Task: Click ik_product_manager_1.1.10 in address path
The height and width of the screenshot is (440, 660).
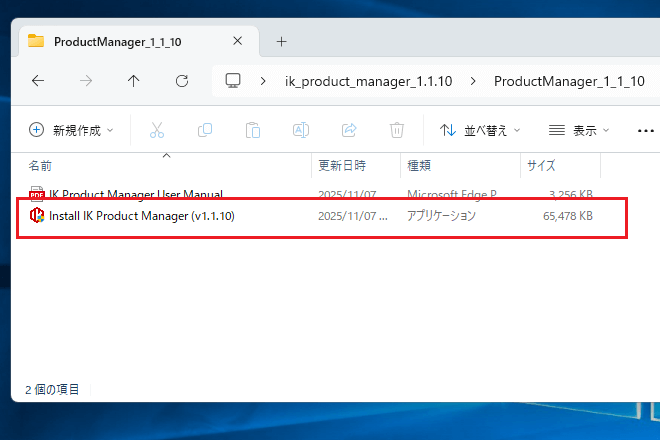Action: click(x=369, y=81)
